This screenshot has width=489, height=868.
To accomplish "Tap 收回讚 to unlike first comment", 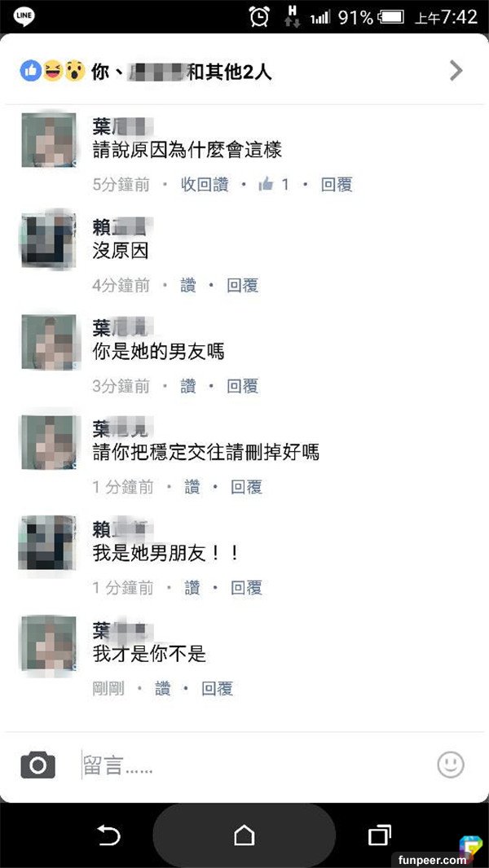I will pos(205,185).
